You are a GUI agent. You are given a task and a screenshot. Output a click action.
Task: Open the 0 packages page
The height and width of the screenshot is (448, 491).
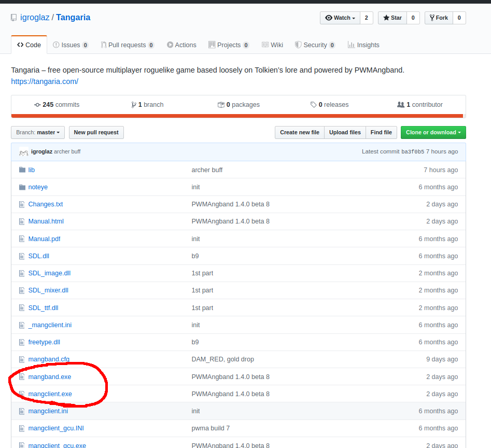[239, 105]
